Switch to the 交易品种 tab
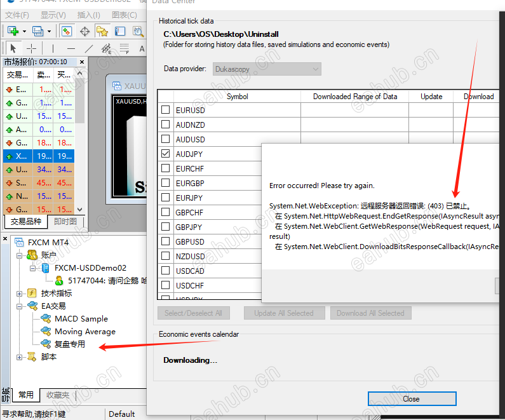505x420 pixels. pyautogui.click(x=26, y=221)
